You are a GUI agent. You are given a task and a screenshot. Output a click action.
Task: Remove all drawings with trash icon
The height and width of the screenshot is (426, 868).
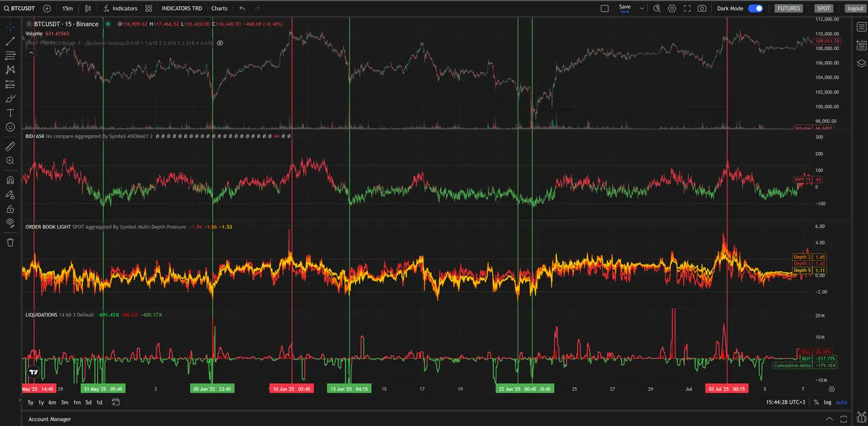pyautogui.click(x=10, y=242)
